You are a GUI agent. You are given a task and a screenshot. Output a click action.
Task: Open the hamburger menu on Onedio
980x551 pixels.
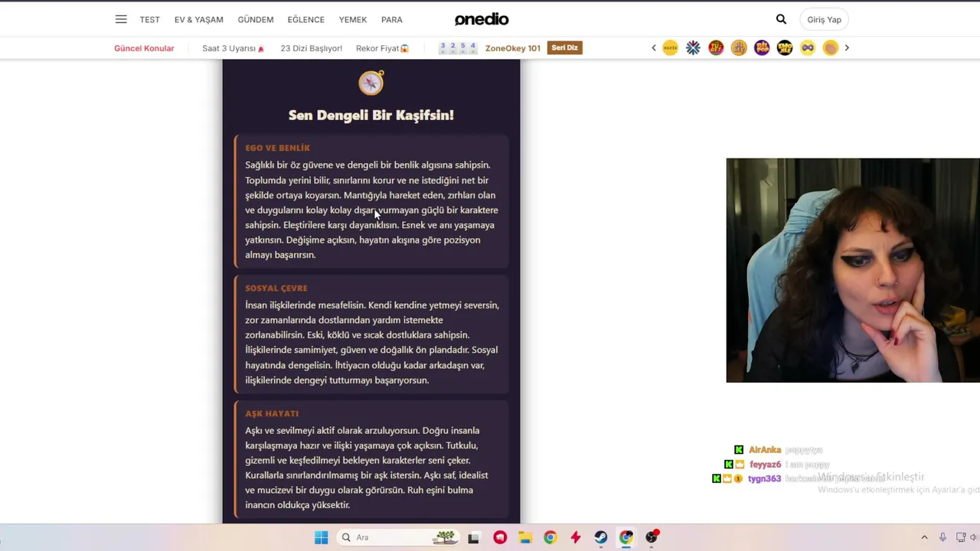click(121, 19)
